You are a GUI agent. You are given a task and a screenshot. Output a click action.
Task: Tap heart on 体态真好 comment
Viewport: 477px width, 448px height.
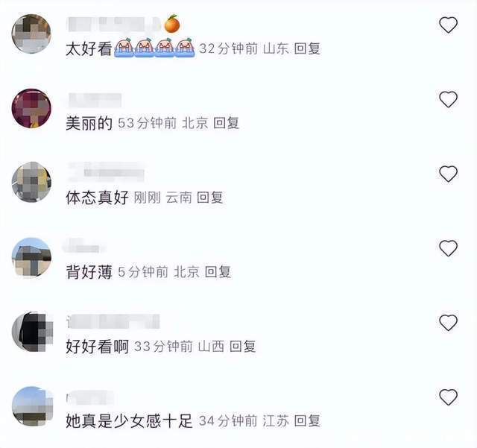coord(448,174)
